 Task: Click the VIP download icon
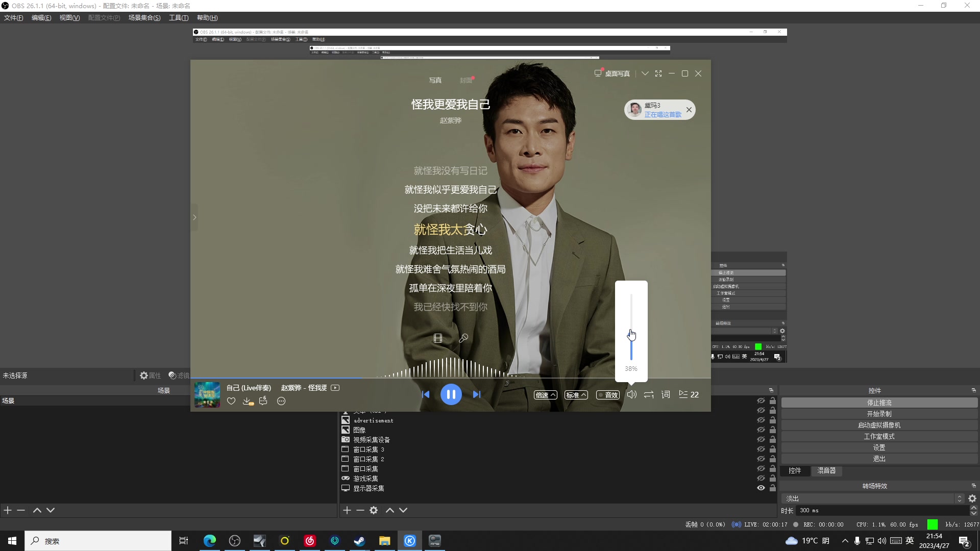point(248,401)
